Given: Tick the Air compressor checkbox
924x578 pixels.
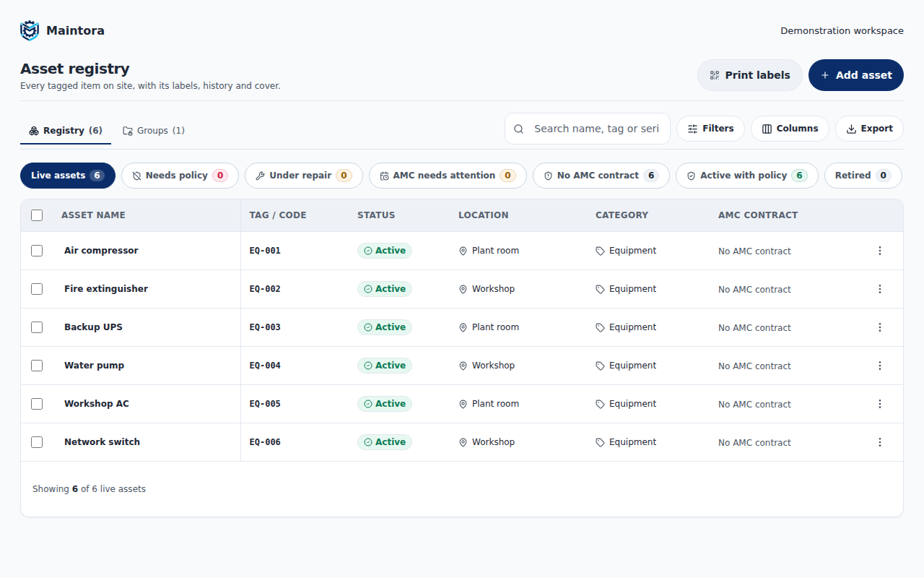Looking at the screenshot, I should [x=37, y=251].
